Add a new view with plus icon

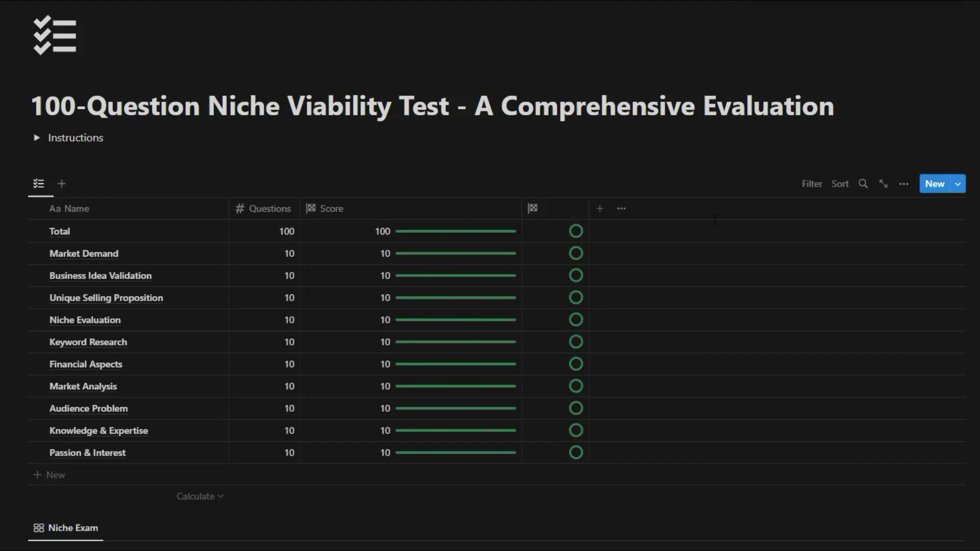(61, 184)
